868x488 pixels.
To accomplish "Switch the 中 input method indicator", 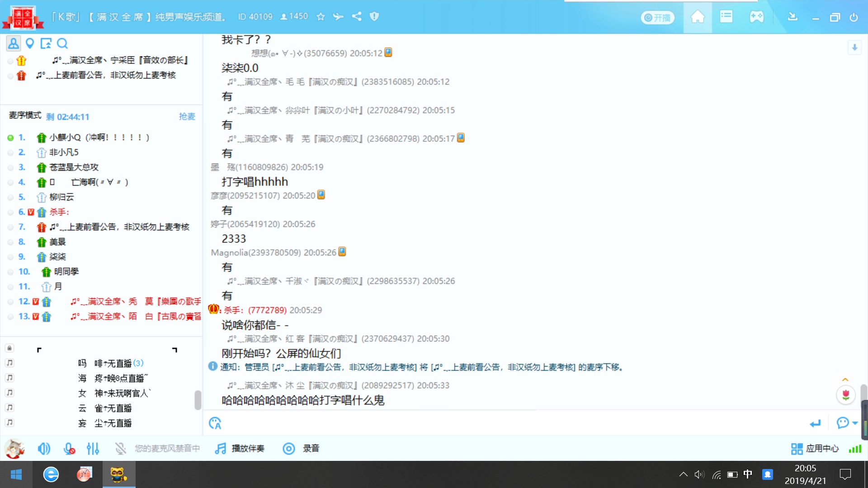I will pyautogui.click(x=748, y=474).
